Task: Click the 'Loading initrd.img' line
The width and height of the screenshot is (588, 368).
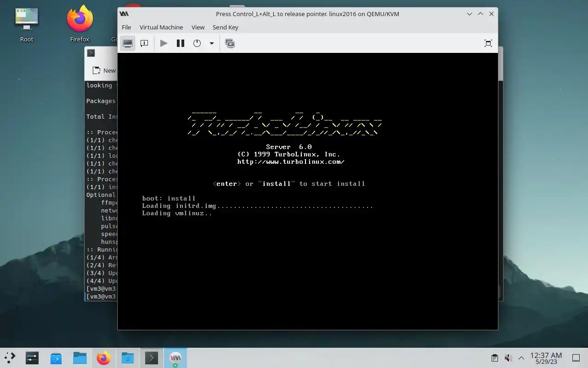Action: (257, 206)
